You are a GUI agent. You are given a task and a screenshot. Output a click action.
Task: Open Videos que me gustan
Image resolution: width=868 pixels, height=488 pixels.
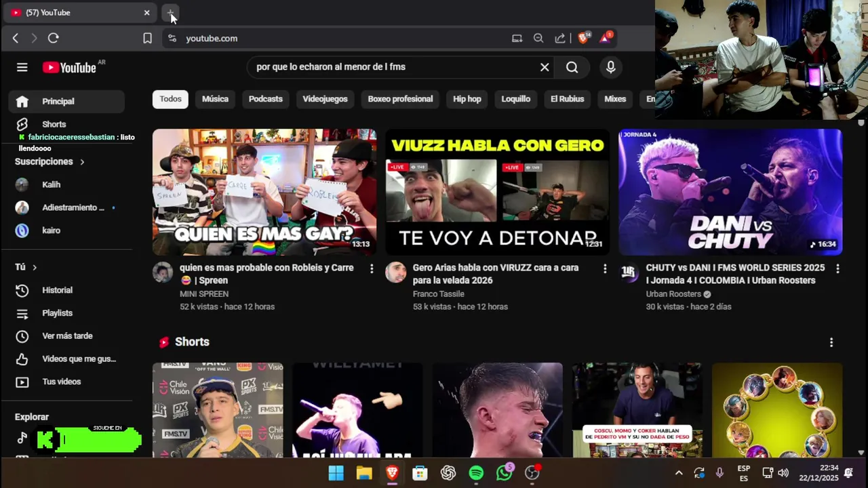(66, 359)
